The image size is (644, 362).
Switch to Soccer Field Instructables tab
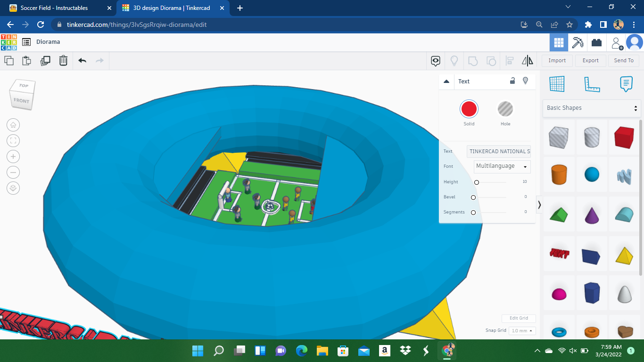59,8
